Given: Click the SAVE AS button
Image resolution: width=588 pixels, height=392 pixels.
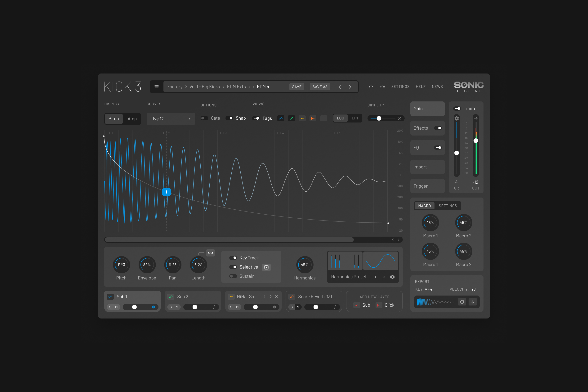Looking at the screenshot, I should [320, 87].
